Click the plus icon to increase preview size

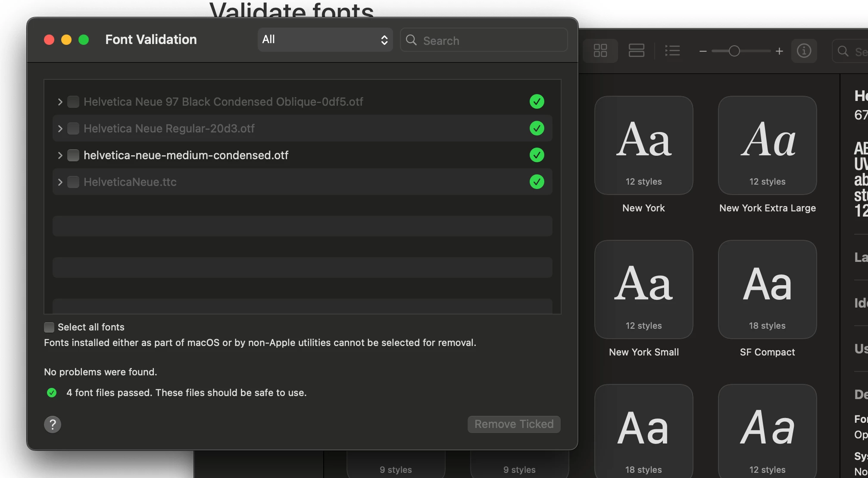pos(779,51)
